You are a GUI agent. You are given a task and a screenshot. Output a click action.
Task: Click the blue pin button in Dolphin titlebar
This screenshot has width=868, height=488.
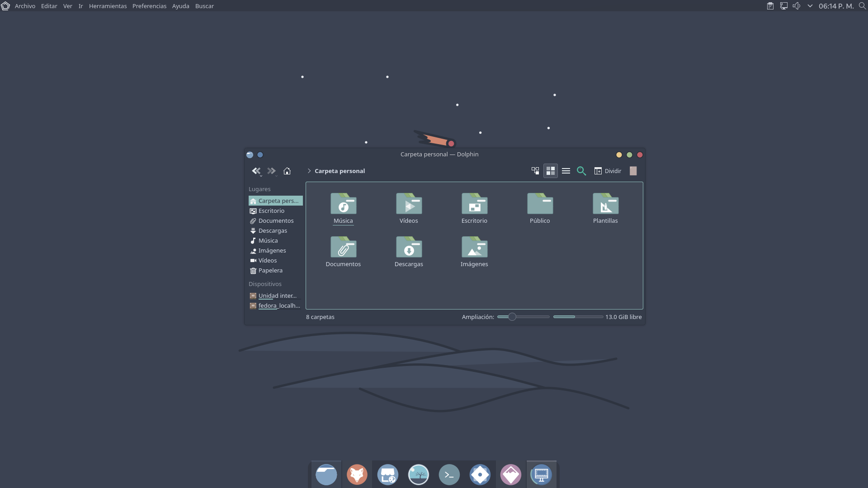click(x=260, y=155)
